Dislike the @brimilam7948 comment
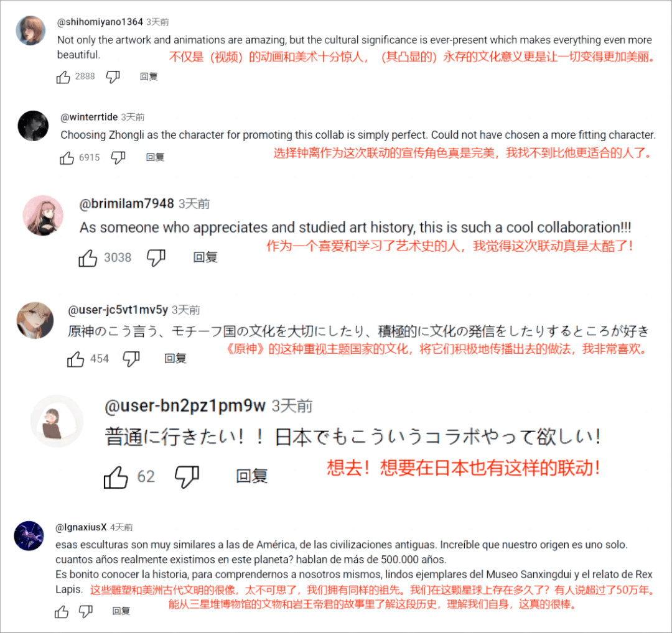 click(156, 258)
